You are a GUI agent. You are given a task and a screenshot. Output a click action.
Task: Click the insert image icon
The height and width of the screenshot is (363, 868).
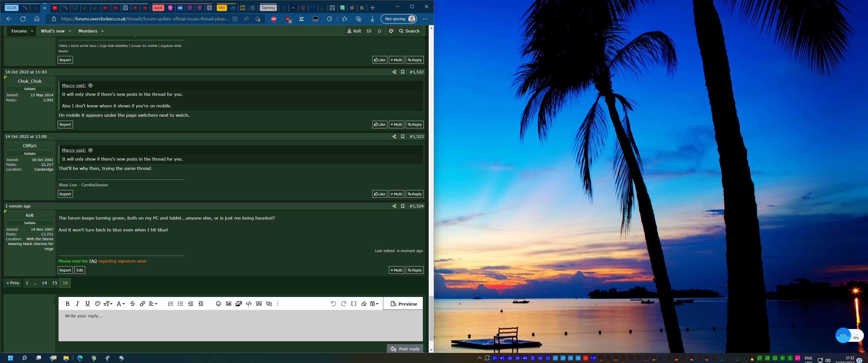(228, 304)
